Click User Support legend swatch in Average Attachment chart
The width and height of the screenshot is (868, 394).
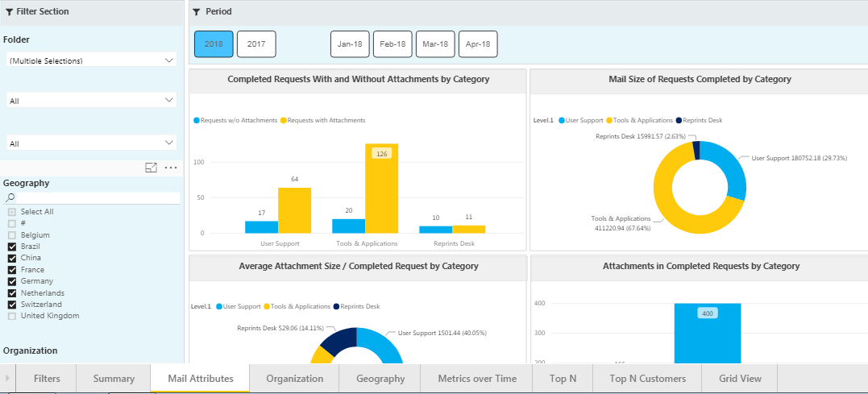[x=219, y=306]
